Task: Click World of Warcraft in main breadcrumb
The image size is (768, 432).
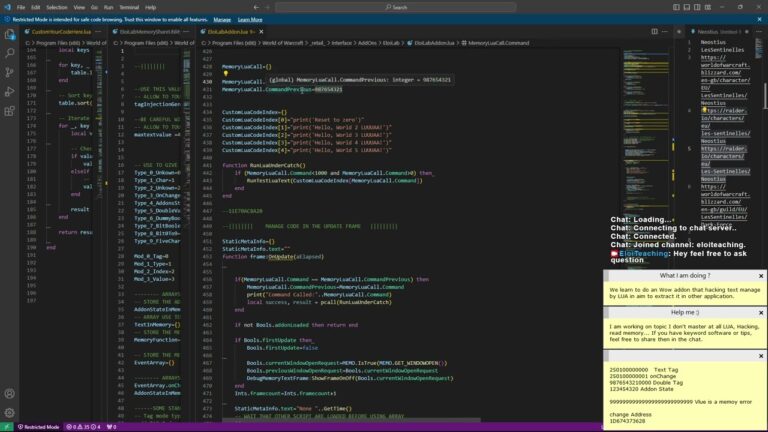Action: coord(283,43)
